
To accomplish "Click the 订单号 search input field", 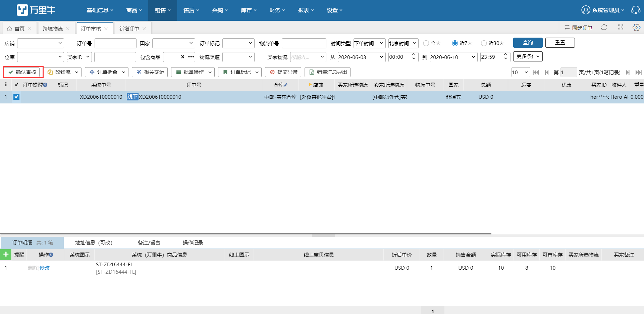I will point(115,43).
